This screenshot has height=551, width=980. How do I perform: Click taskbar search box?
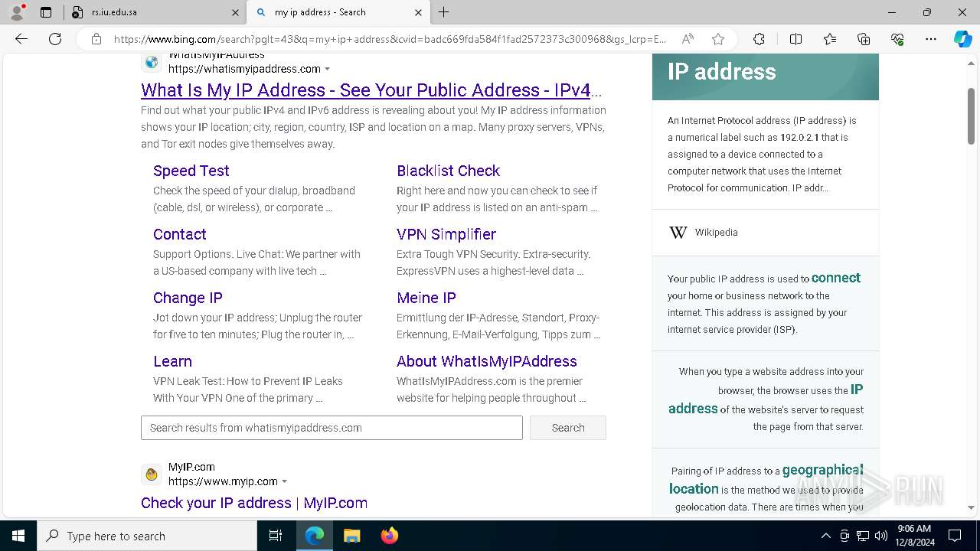coord(147,536)
